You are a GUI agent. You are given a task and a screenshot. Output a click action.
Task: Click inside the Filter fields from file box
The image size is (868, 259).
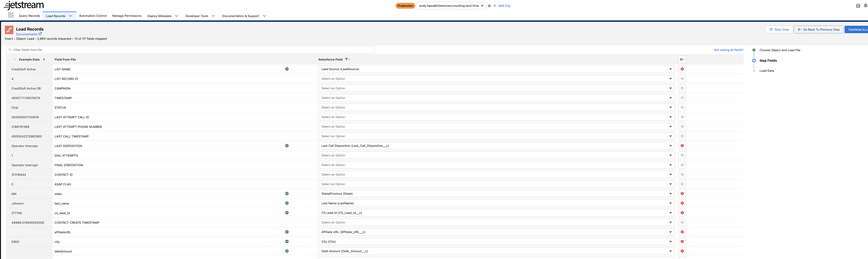[135, 50]
